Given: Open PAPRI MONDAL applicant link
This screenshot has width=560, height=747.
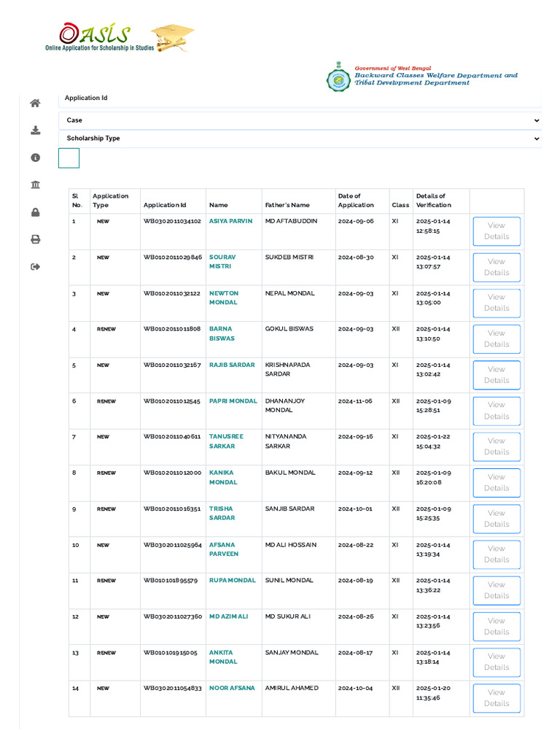Looking at the screenshot, I should point(233,401).
